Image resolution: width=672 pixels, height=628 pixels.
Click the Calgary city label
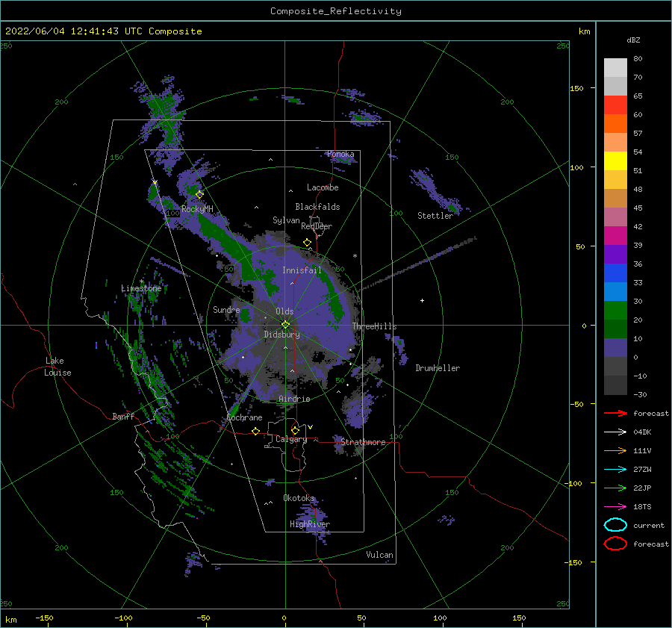coord(291,439)
